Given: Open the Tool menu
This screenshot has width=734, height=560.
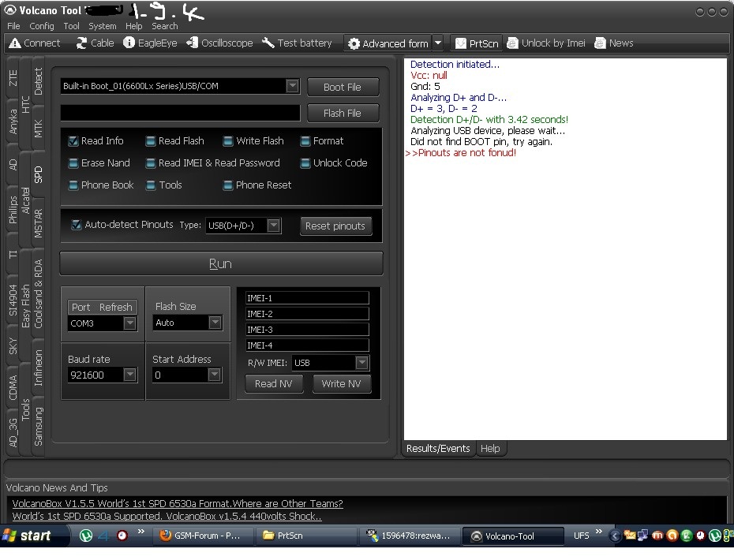Looking at the screenshot, I should pos(71,26).
